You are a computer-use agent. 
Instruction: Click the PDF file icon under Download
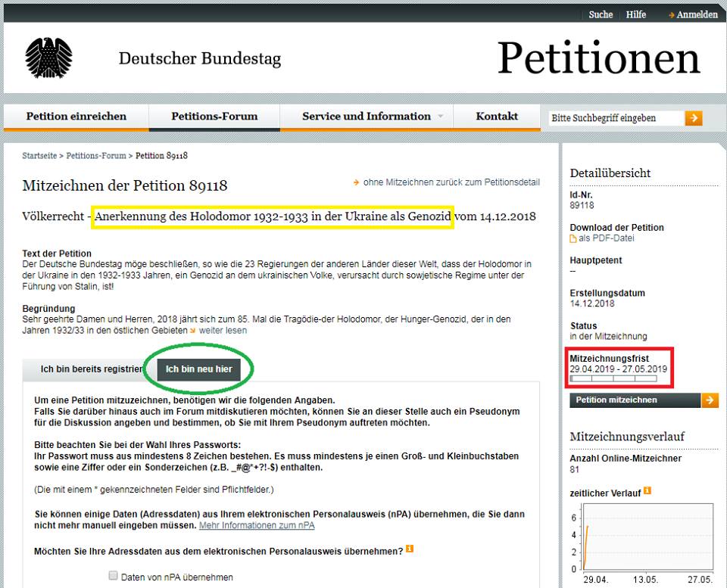coord(573,238)
